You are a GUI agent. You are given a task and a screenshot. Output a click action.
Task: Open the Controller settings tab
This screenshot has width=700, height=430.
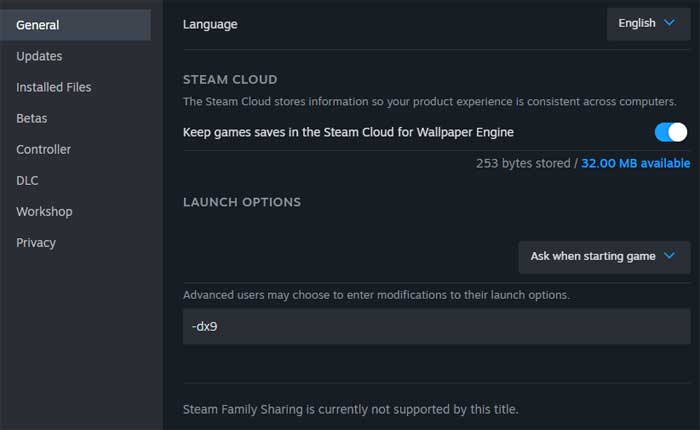point(43,149)
